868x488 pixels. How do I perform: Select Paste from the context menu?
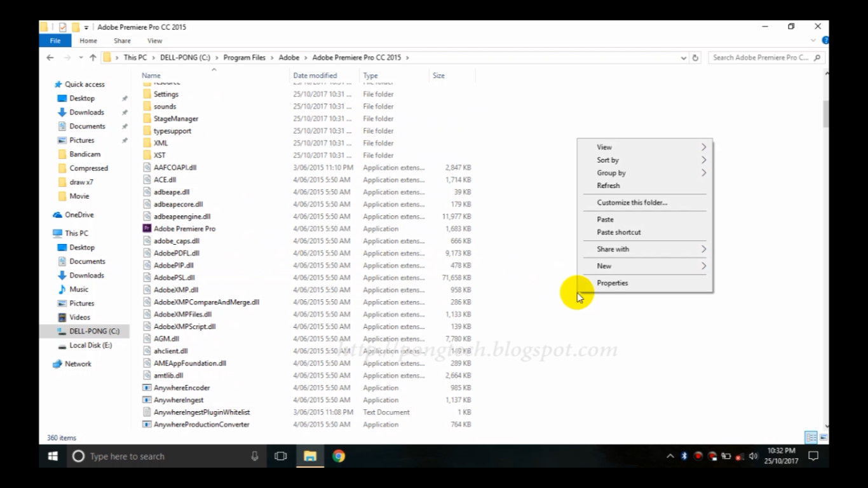[x=645, y=219]
